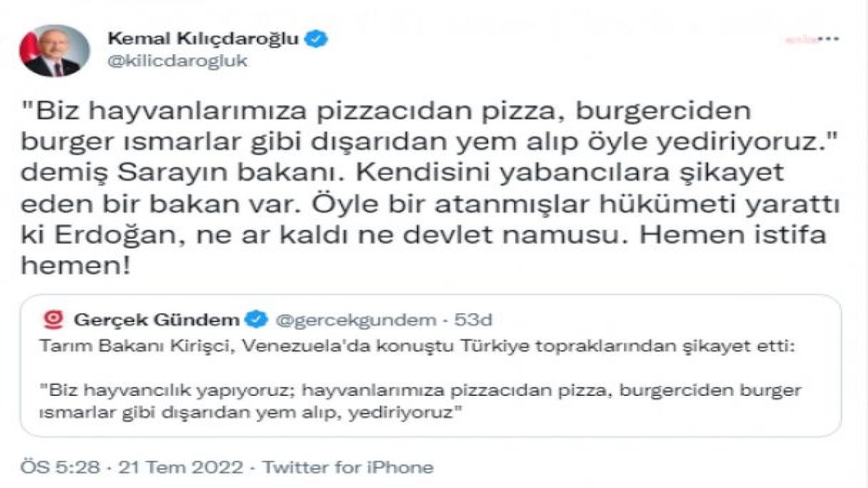This screenshot has height=488, width=868.
Task: Click the final word 'hemen!' in tweet
Action: click(75, 266)
